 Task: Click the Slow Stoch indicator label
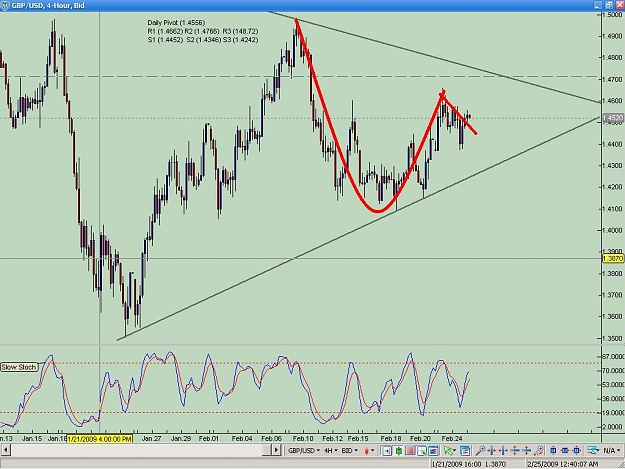[x=19, y=367]
